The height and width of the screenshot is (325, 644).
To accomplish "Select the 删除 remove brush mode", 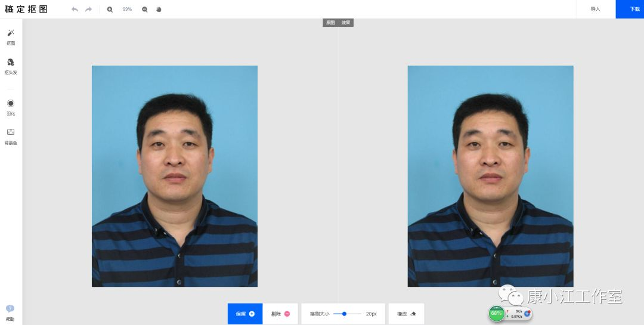I will pos(280,314).
